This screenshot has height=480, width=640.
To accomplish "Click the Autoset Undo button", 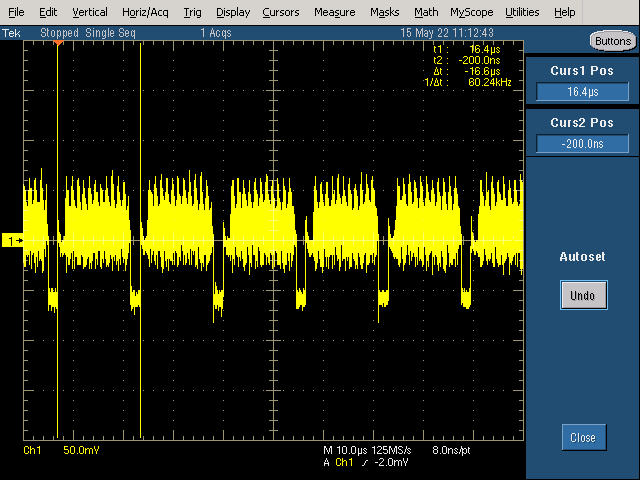I will point(584,295).
